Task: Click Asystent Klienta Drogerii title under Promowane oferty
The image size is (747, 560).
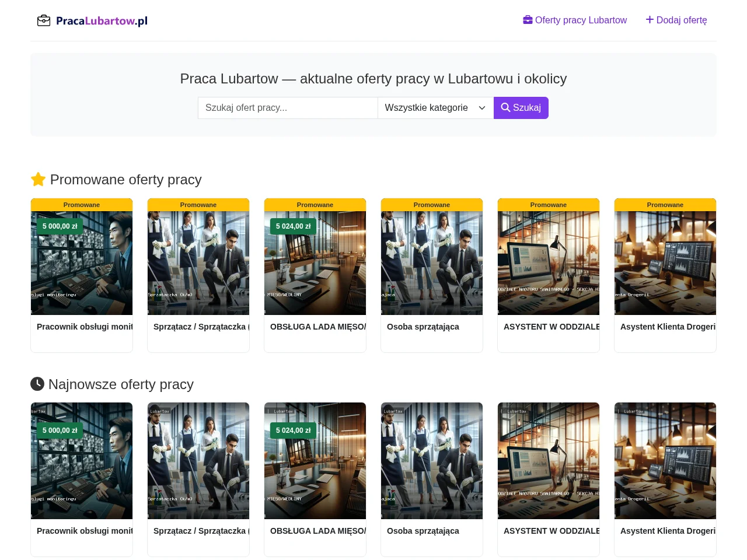Action: click(x=668, y=327)
